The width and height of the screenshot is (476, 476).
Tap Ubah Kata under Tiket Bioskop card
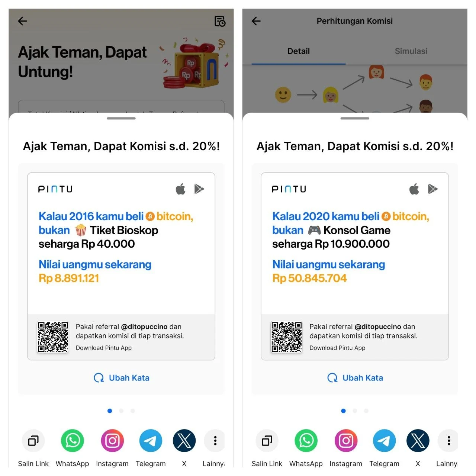pyautogui.click(x=121, y=378)
